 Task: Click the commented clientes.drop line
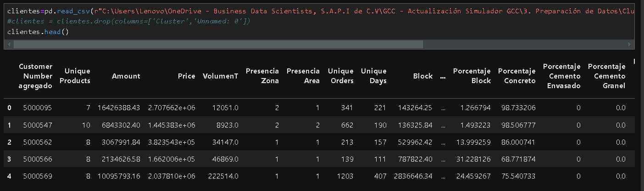click(128, 22)
